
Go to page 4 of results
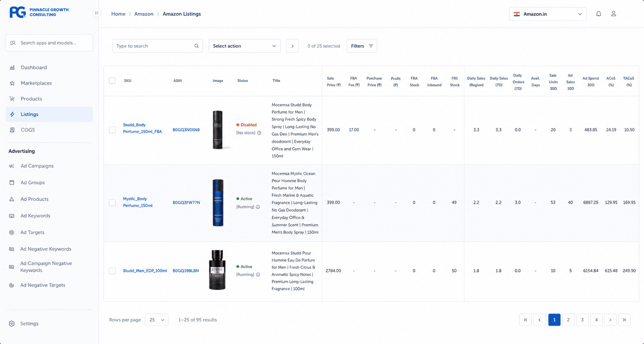point(596,320)
